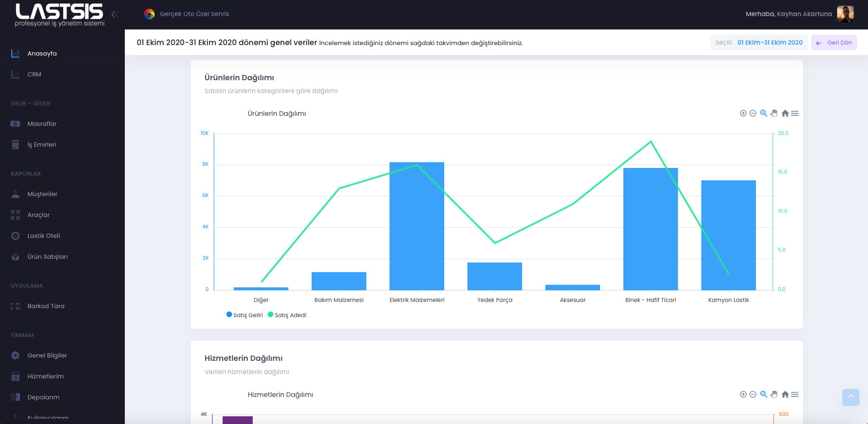
Task: Activate selection zoom on Hizmetlerin Dağılımı chart
Action: (x=764, y=394)
